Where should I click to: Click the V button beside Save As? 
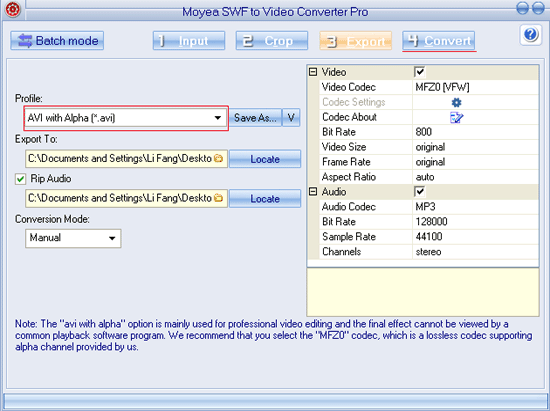[291, 118]
